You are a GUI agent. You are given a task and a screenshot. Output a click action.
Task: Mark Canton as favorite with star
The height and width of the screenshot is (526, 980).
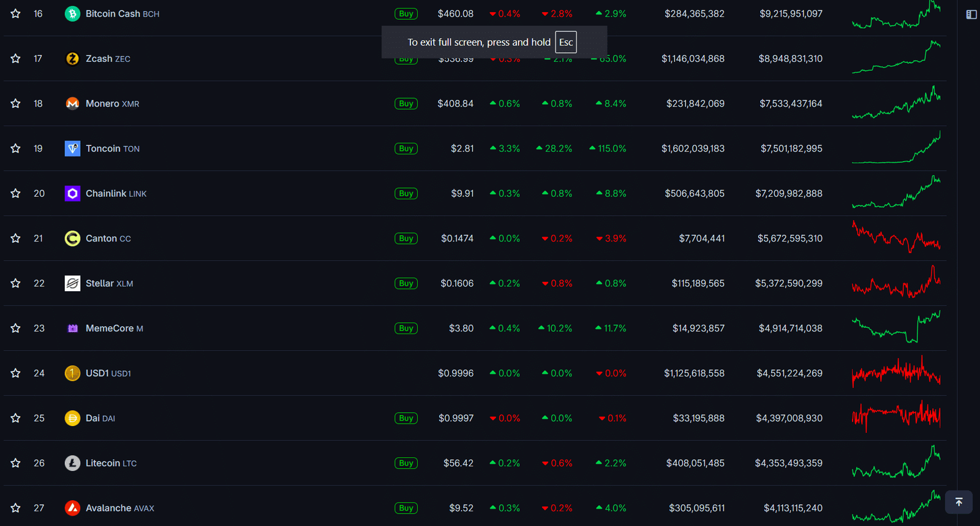click(x=15, y=238)
